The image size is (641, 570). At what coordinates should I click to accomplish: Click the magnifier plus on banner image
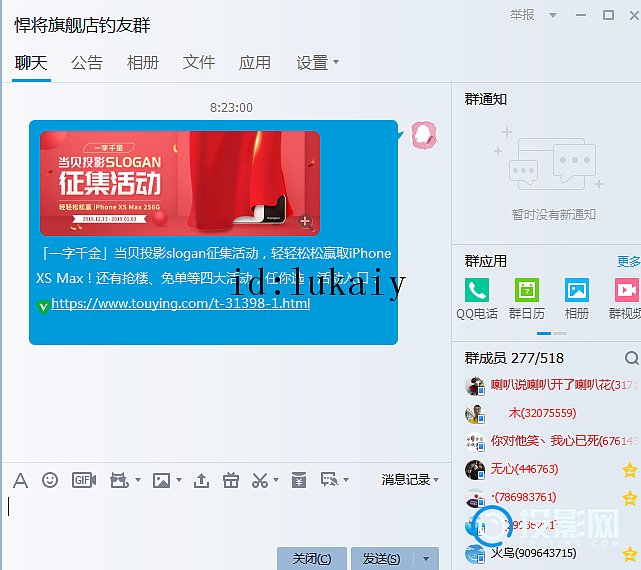pyautogui.click(x=305, y=222)
